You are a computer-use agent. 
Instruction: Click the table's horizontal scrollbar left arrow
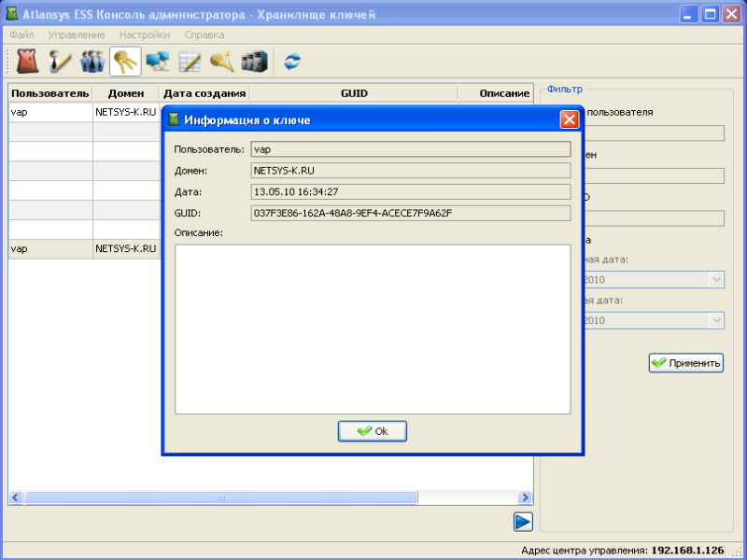16,497
